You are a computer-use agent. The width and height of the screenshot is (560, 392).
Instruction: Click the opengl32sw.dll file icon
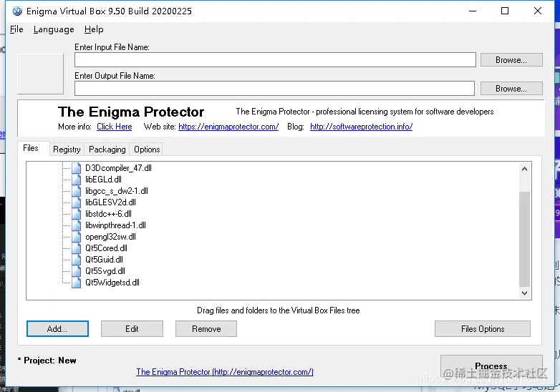coord(76,237)
